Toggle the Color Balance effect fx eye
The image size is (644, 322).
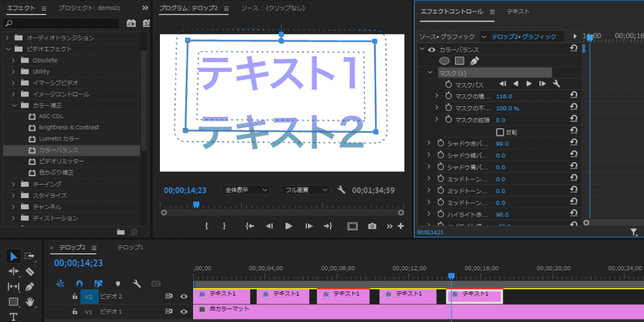click(x=431, y=49)
